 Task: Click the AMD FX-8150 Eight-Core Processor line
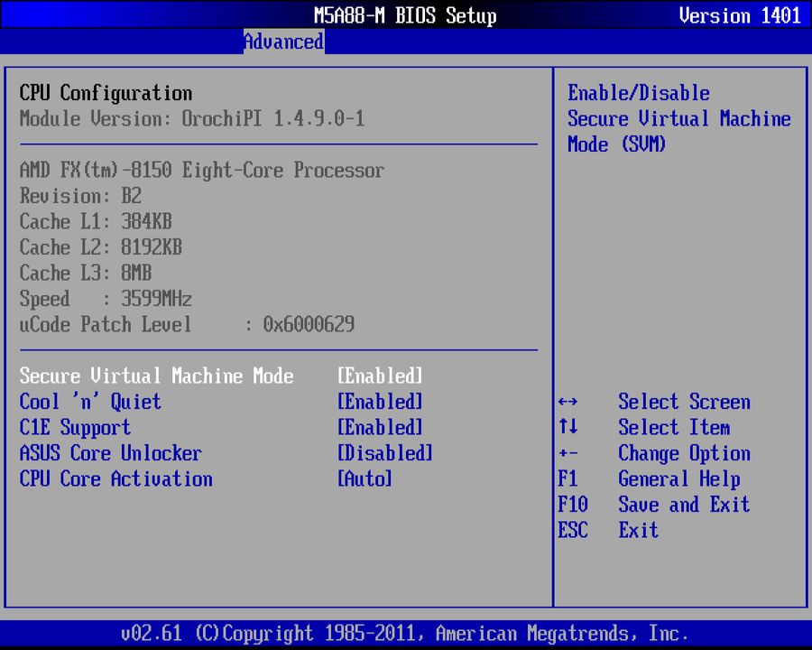202,170
